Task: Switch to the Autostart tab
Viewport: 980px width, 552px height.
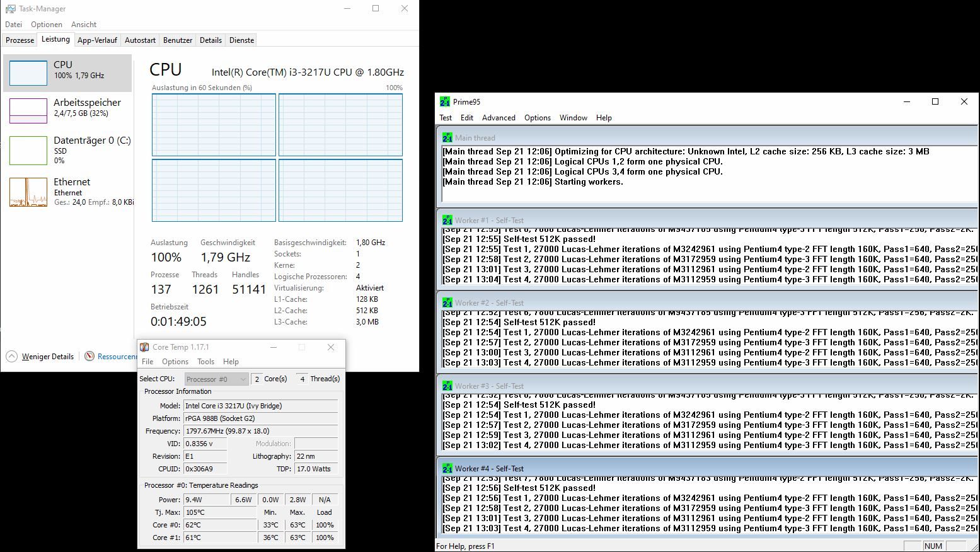Action: [140, 40]
